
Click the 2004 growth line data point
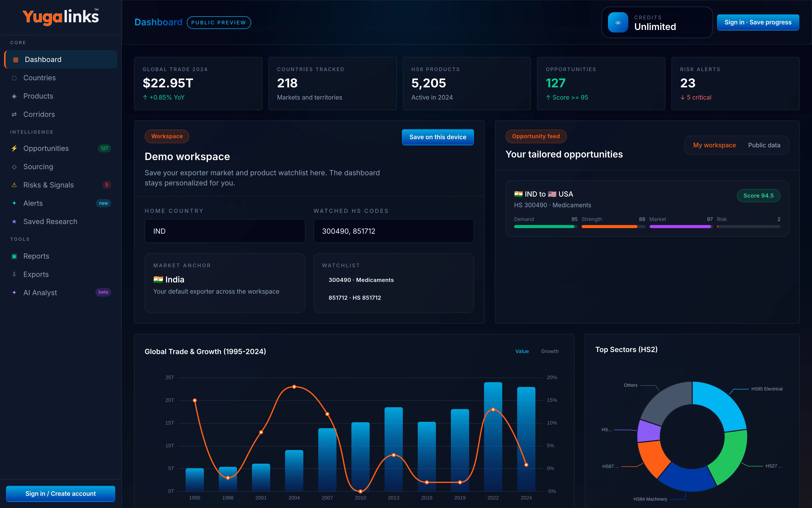(294, 387)
